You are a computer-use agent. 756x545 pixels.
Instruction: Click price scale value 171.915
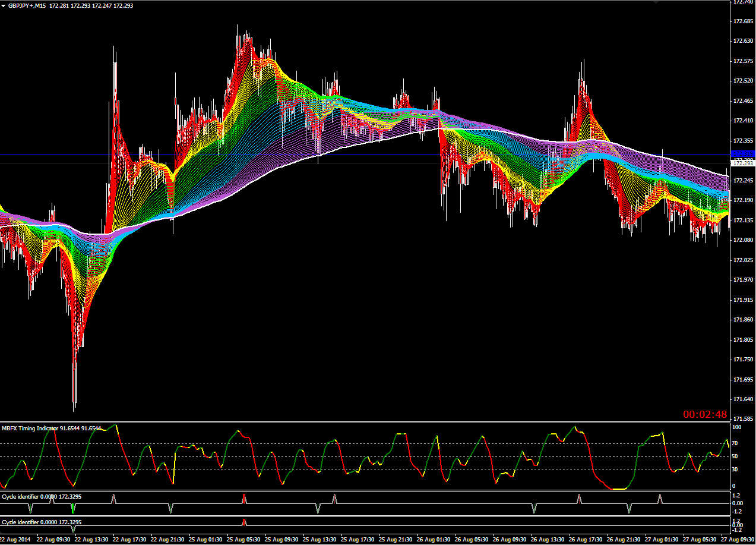pos(742,300)
